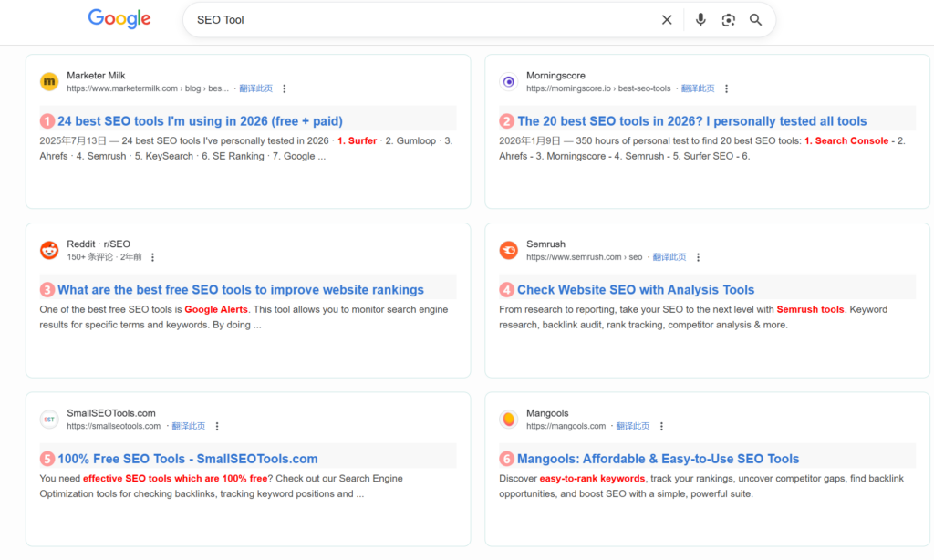Click the Marketer Milk favicon
The image size is (934, 560).
coord(49,82)
